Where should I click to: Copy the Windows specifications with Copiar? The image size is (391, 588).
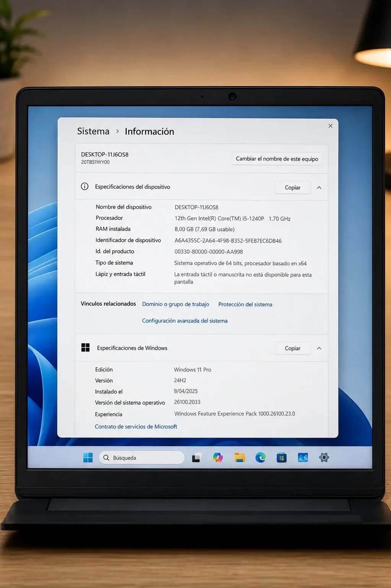pos(293,348)
